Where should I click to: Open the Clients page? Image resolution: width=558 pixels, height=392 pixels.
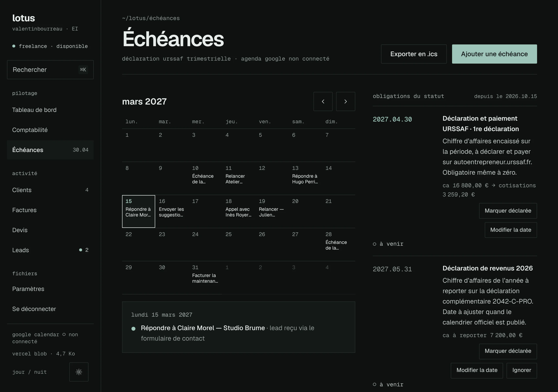[50, 190]
